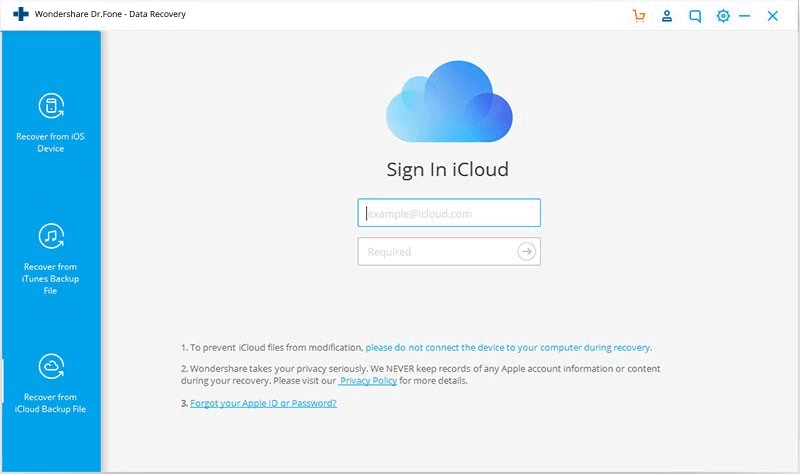Image resolution: width=800 pixels, height=474 pixels.
Task: Open the settings gear icon
Action: pos(723,16)
